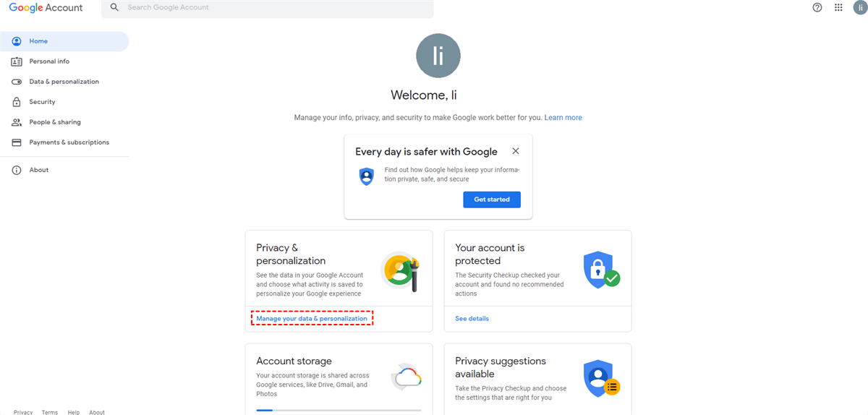Click the search magnifier icon

pos(114,7)
